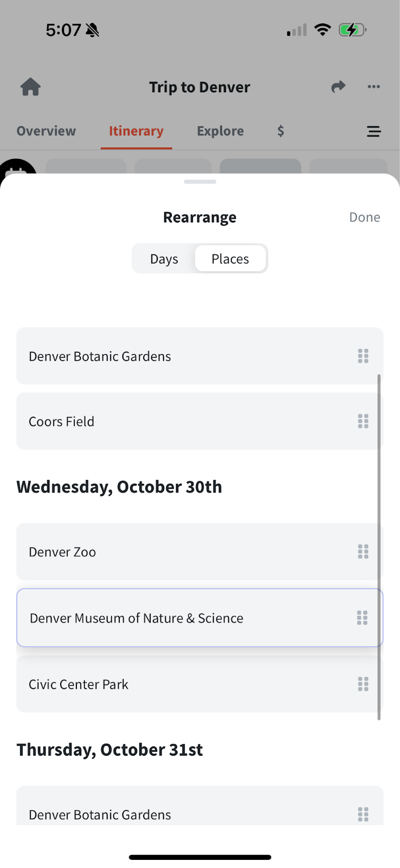
Task: Select the Itinerary tab
Action: [136, 131]
